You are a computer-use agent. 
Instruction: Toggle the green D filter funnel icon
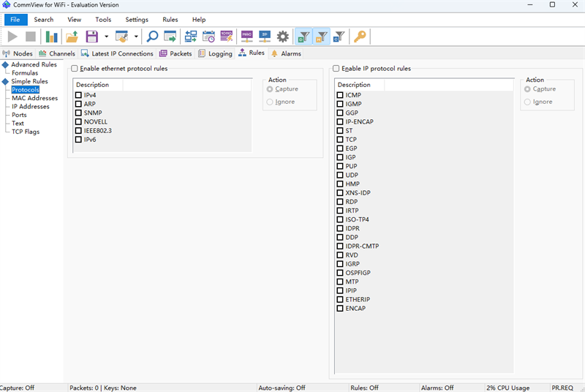[303, 37]
